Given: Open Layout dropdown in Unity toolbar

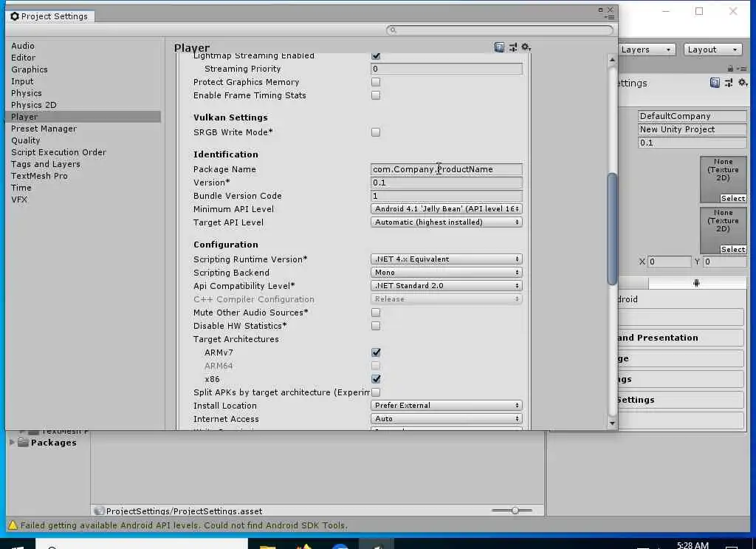Looking at the screenshot, I should (x=712, y=50).
